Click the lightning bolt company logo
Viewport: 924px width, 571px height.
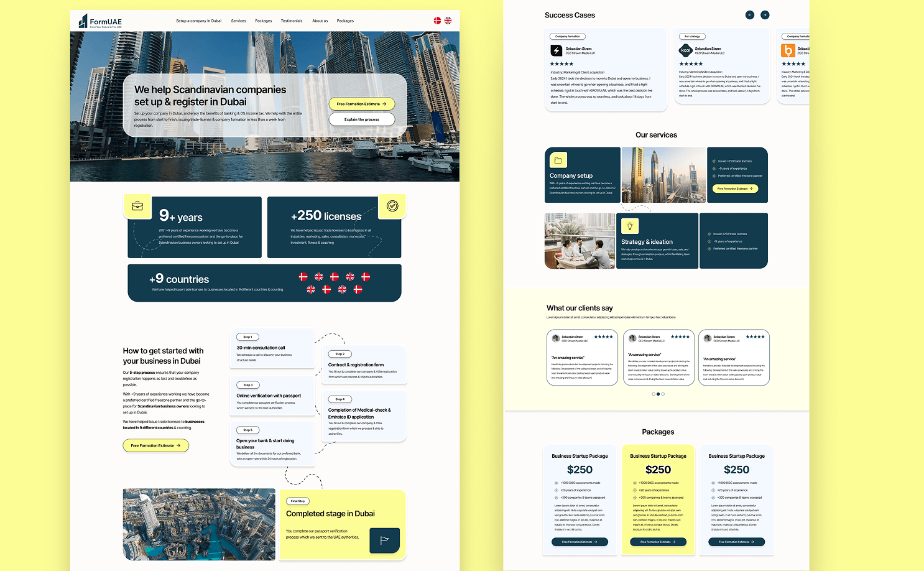coord(557,50)
